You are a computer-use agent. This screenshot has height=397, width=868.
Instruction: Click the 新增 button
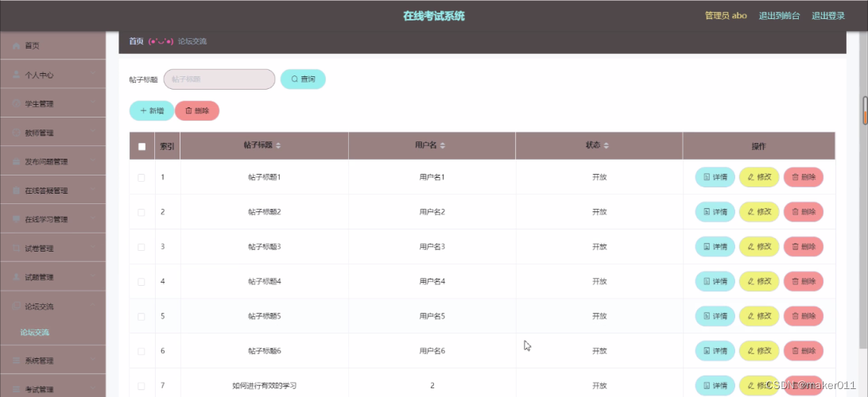(x=152, y=110)
